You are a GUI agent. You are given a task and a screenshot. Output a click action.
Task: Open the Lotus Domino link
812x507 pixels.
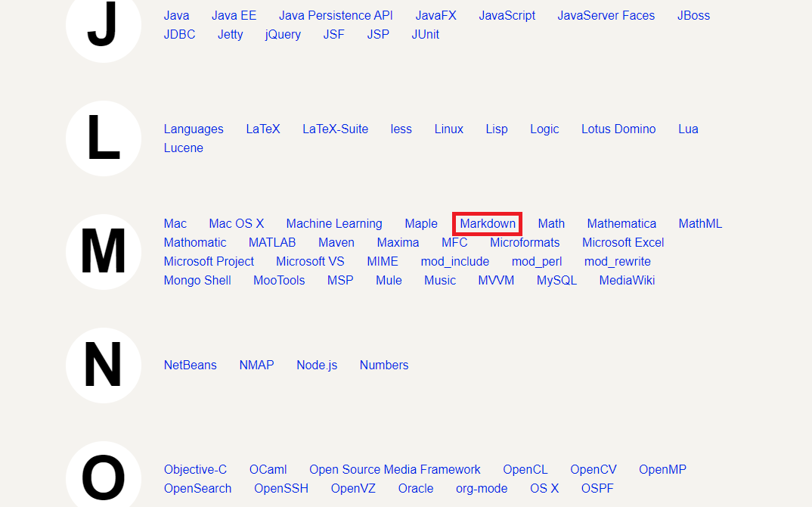(x=618, y=129)
